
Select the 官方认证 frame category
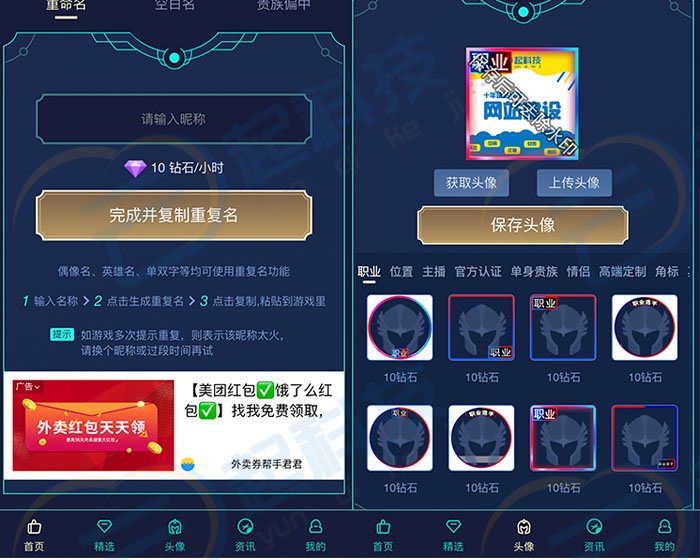(478, 272)
